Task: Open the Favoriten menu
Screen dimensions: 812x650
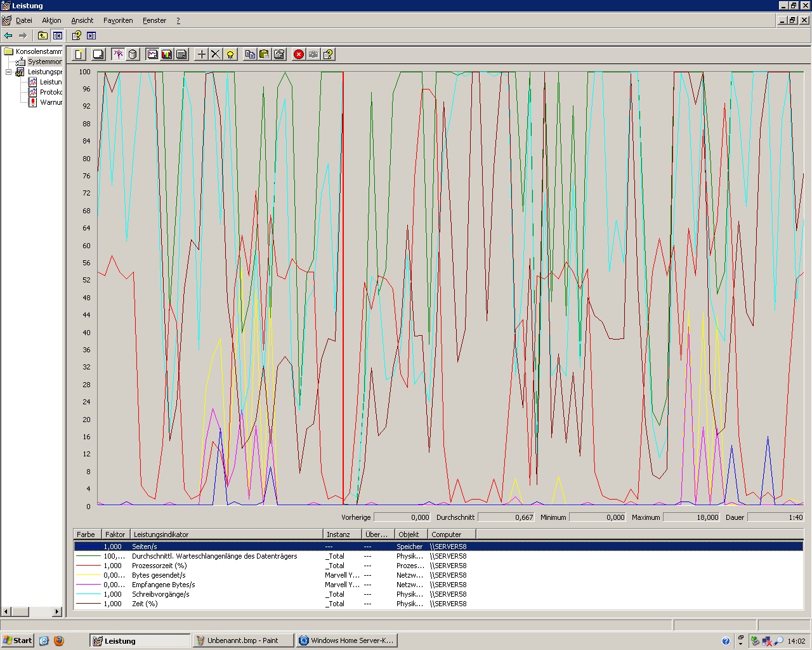Action: [x=118, y=20]
